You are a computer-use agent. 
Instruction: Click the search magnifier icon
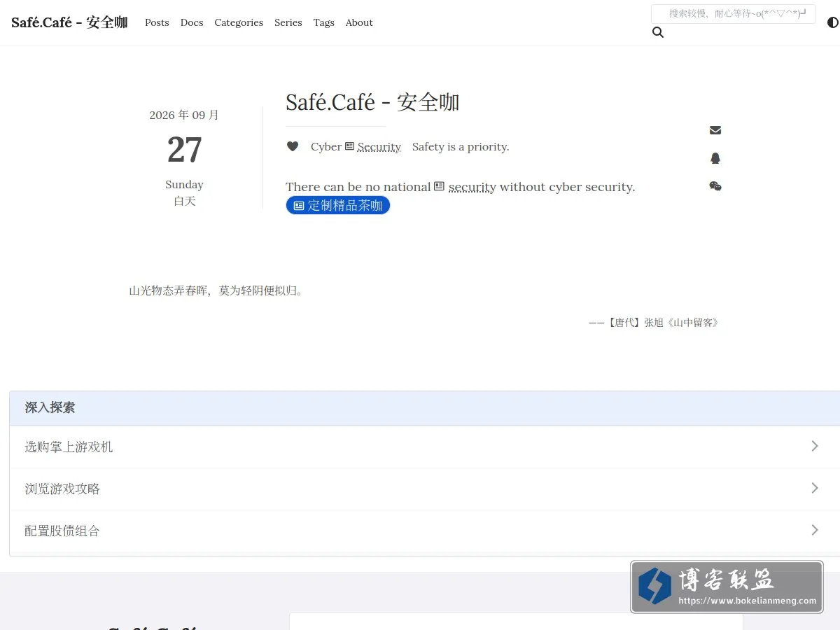click(658, 32)
